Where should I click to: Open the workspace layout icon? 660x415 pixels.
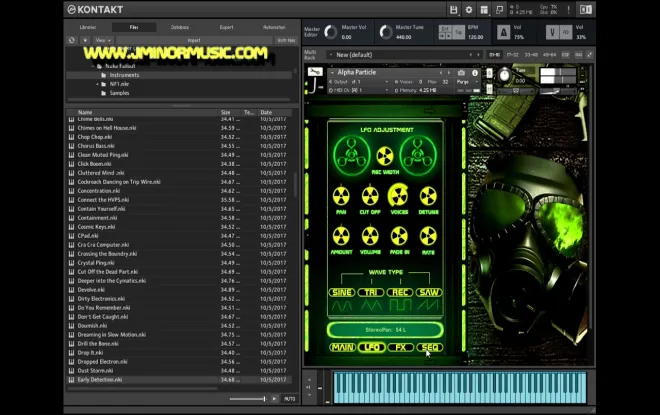(x=484, y=10)
